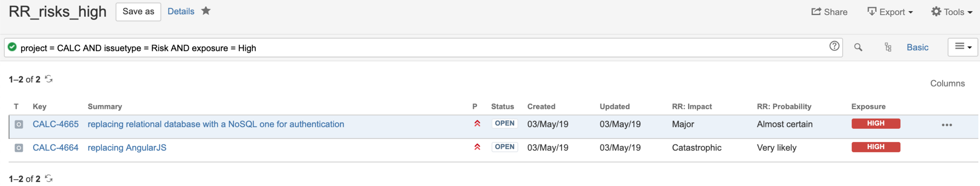This screenshot has height=186, width=980.
Task: Switch to Basic search mode
Action: pos(917,48)
